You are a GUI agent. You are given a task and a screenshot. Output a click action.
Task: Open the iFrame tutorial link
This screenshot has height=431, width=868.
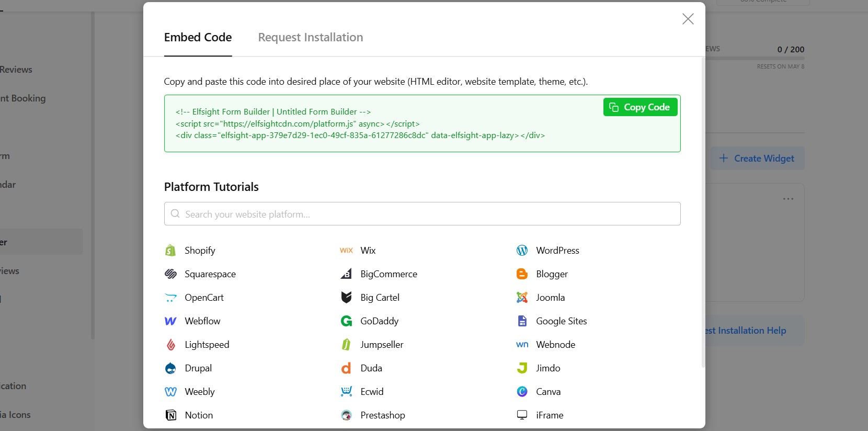point(550,415)
